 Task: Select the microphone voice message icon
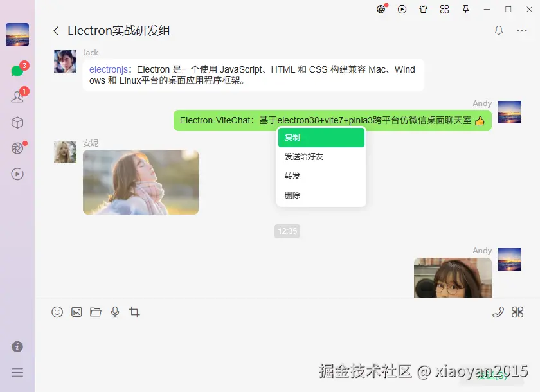(x=115, y=312)
